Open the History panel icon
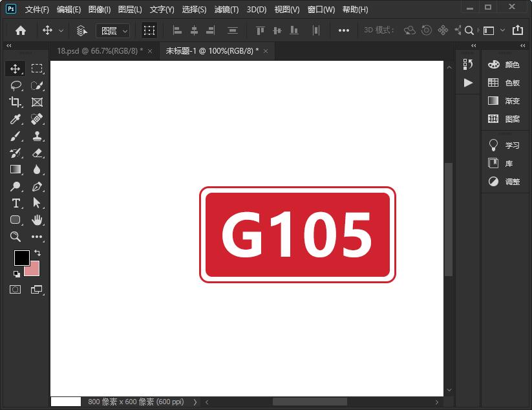 [468, 64]
